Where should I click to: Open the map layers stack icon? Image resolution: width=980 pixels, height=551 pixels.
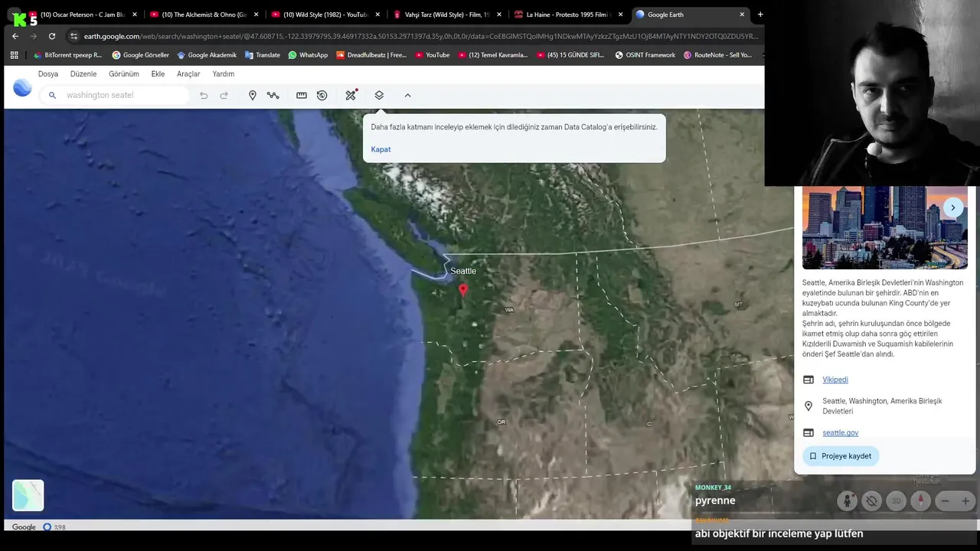[379, 95]
